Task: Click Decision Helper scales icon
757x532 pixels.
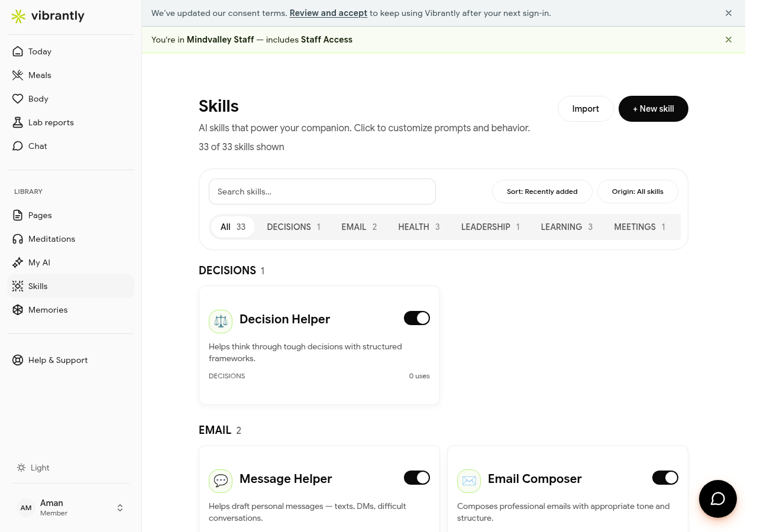Action: pyautogui.click(x=221, y=322)
